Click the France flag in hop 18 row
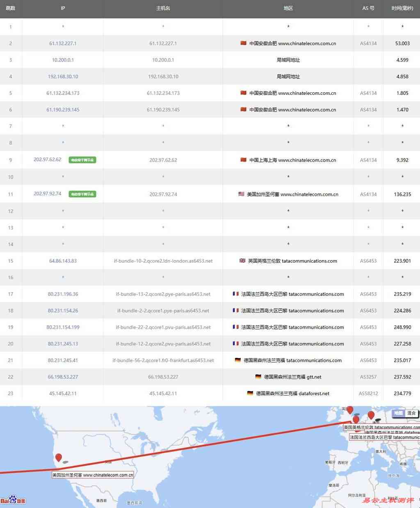420x508 pixels. [235, 310]
